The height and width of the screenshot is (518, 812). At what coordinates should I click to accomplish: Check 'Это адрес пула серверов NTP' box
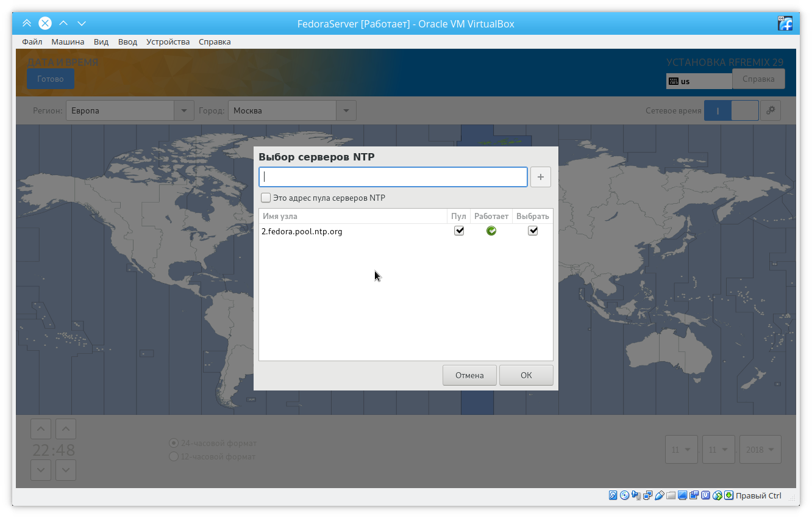point(266,198)
